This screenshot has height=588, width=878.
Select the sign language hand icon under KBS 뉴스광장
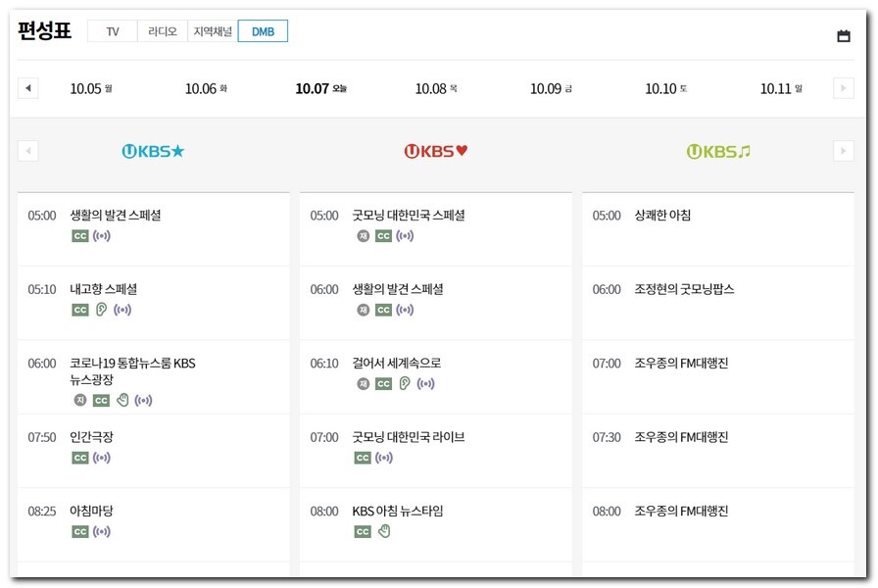pyautogui.click(x=124, y=400)
